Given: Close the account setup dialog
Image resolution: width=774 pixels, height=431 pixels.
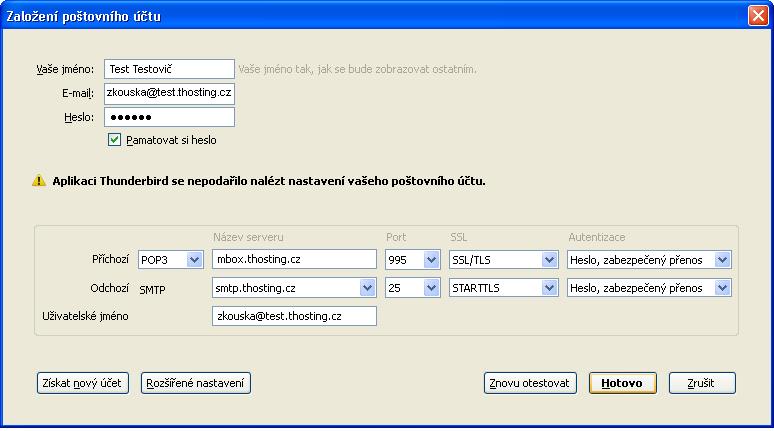Looking at the screenshot, I should click(757, 16).
